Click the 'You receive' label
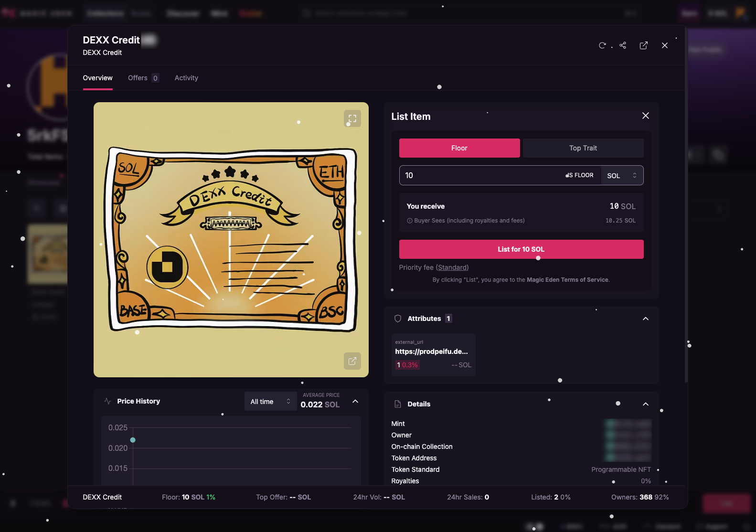 pos(426,206)
